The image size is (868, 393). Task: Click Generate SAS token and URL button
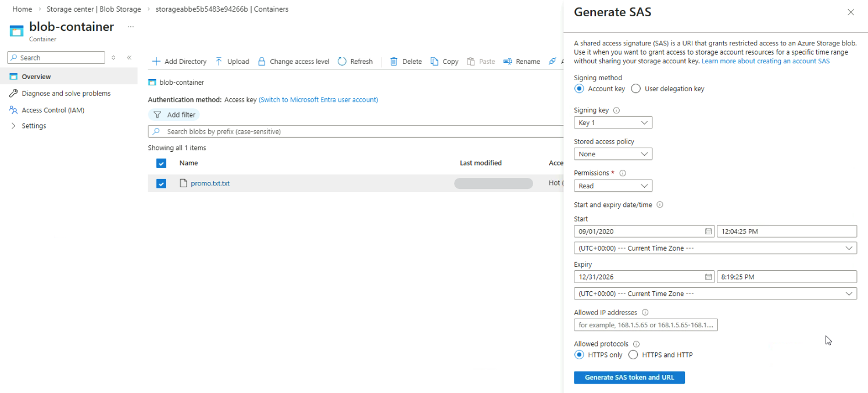coord(629,377)
